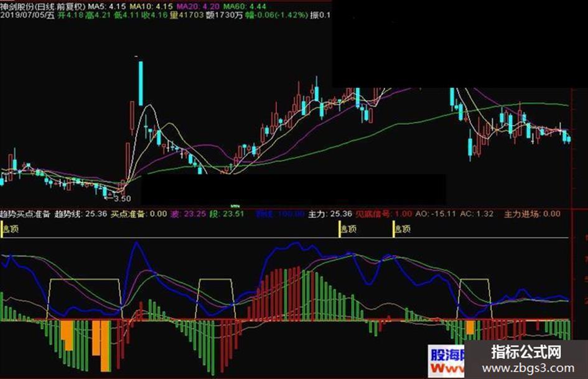Click the turnover value 额1730万
The width and height of the screenshot is (588, 379).
[x=224, y=16]
